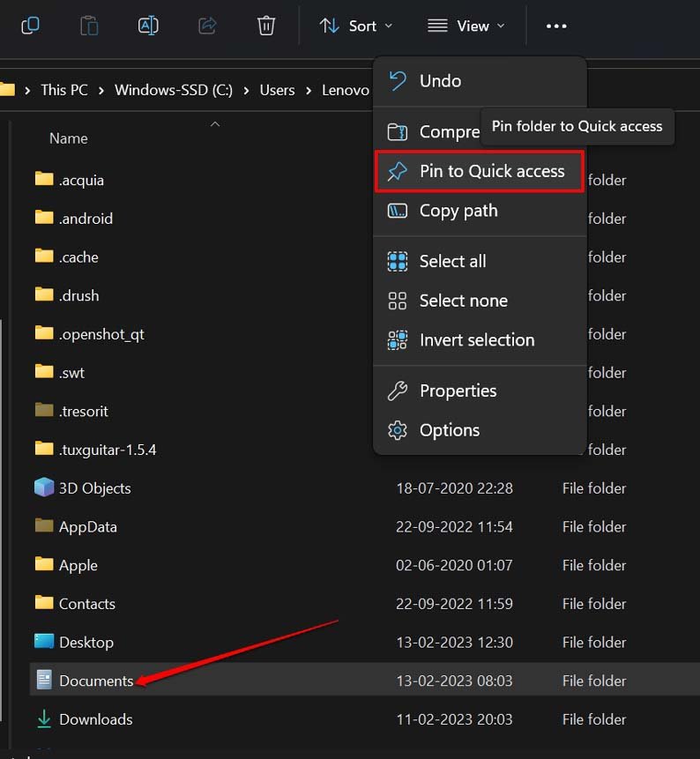Open the three-dot See more menu
This screenshot has width=700, height=759.
(556, 26)
